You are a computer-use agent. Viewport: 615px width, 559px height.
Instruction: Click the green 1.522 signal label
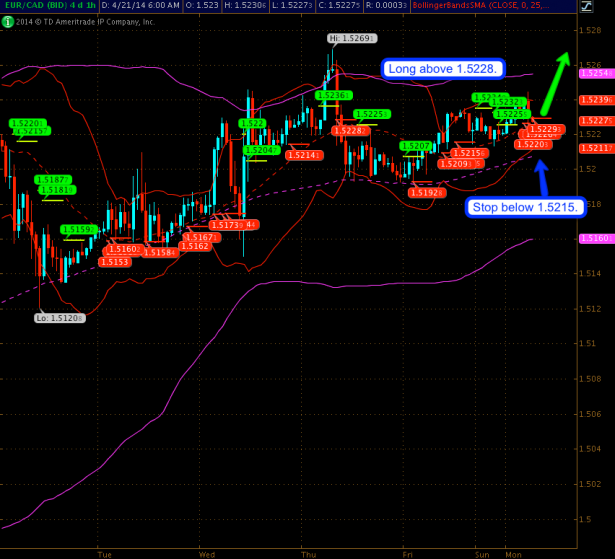tap(252, 124)
